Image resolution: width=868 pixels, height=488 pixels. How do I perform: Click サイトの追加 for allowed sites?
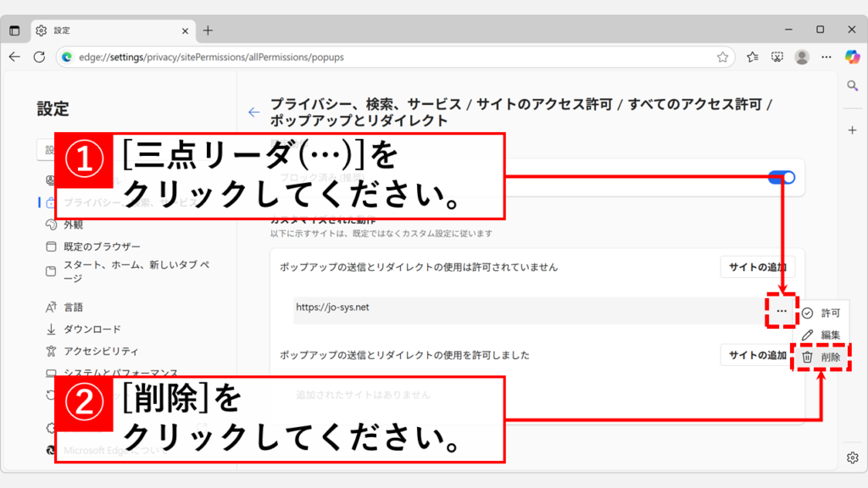(x=757, y=355)
